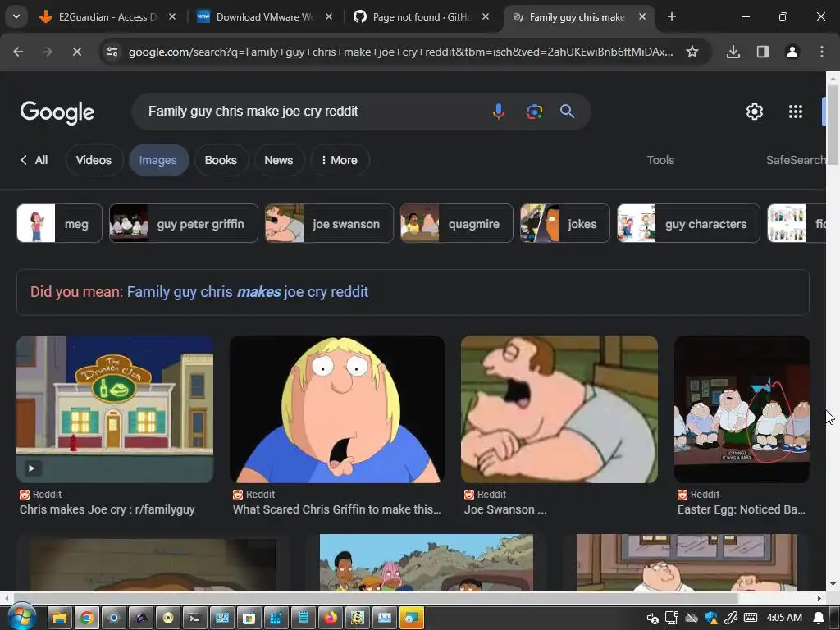
Task: Toggle Chrome side panel icon
Action: 762,52
